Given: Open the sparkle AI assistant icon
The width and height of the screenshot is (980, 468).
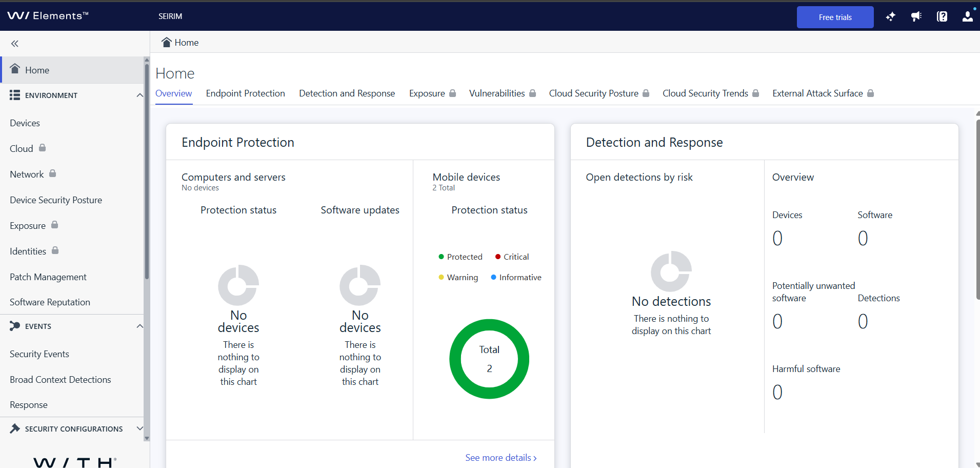Looking at the screenshot, I should [x=891, y=16].
